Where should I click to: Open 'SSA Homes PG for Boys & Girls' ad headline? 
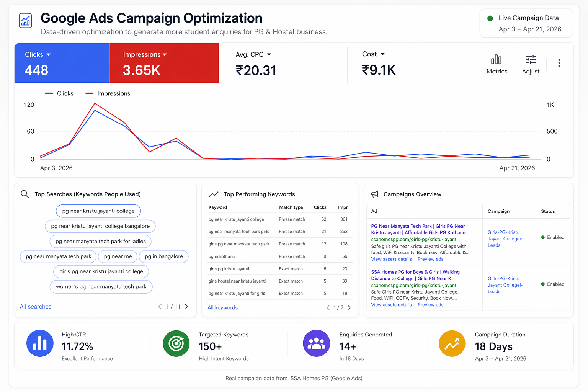[x=415, y=275]
